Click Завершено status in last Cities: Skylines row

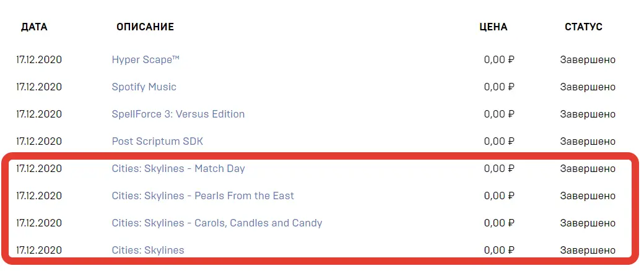(588, 250)
